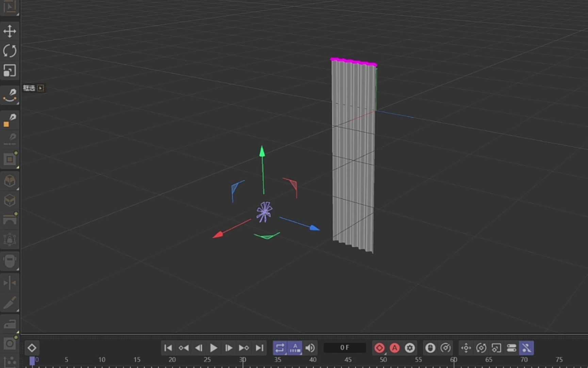
Task: Select the Rotate tool
Action: [10, 51]
